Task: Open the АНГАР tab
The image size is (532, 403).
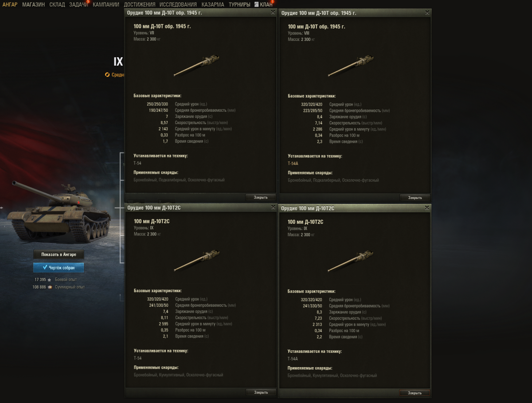Action: tap(10, 4)
